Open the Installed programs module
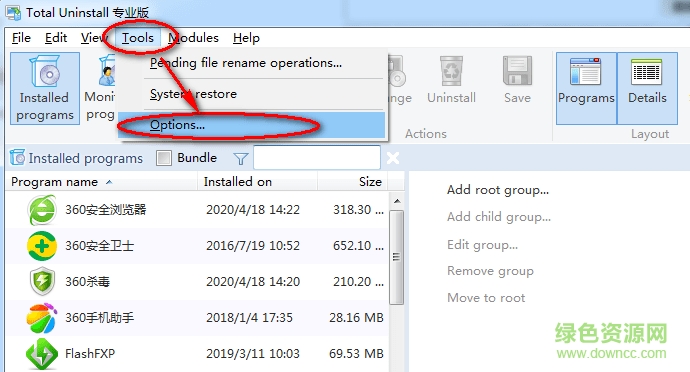Viewport: 690px width, 372px height. tap(45, 88)
